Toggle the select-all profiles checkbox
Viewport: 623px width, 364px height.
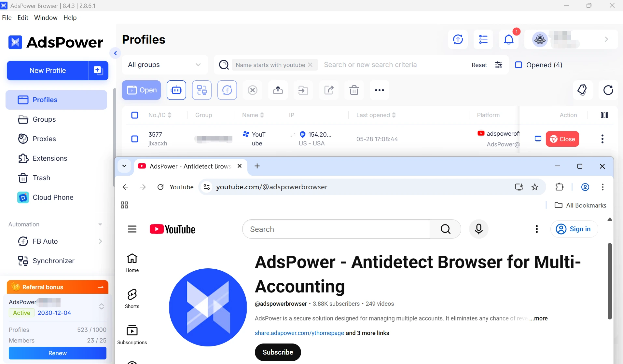[x=135, y=115]
